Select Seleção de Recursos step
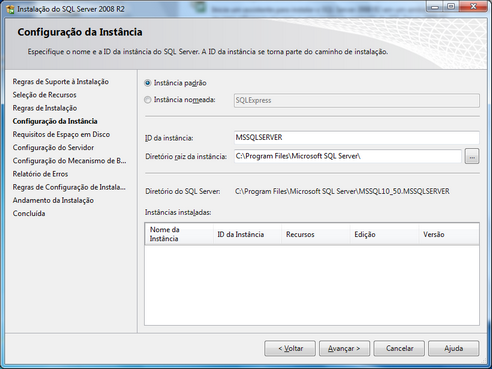492x369 pixels. click(44, 95)
